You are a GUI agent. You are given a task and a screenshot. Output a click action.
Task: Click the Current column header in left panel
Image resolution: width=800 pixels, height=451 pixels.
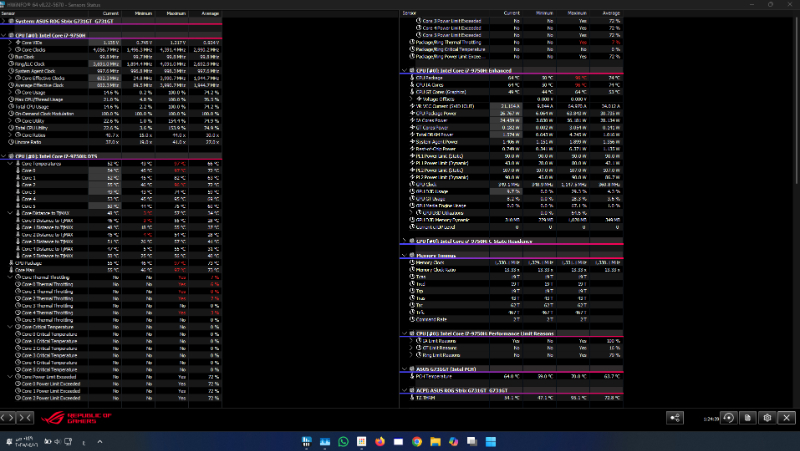(105, 14)
